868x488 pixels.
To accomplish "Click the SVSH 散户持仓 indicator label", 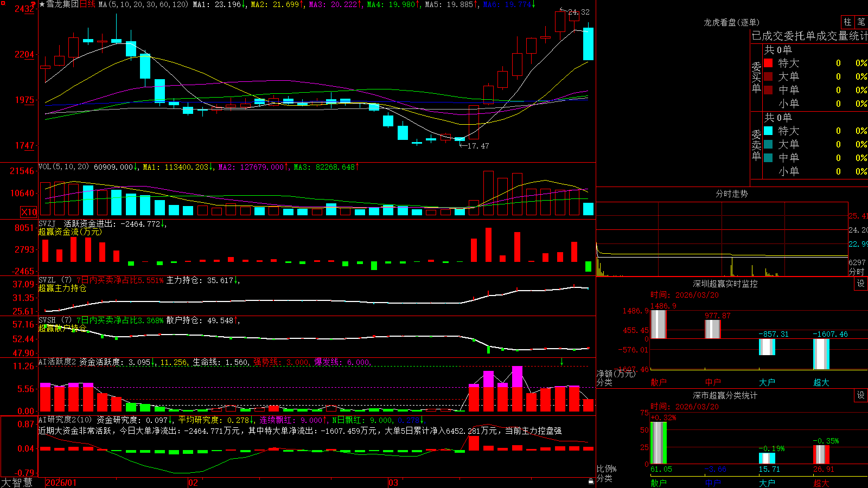I will (138, 320).
